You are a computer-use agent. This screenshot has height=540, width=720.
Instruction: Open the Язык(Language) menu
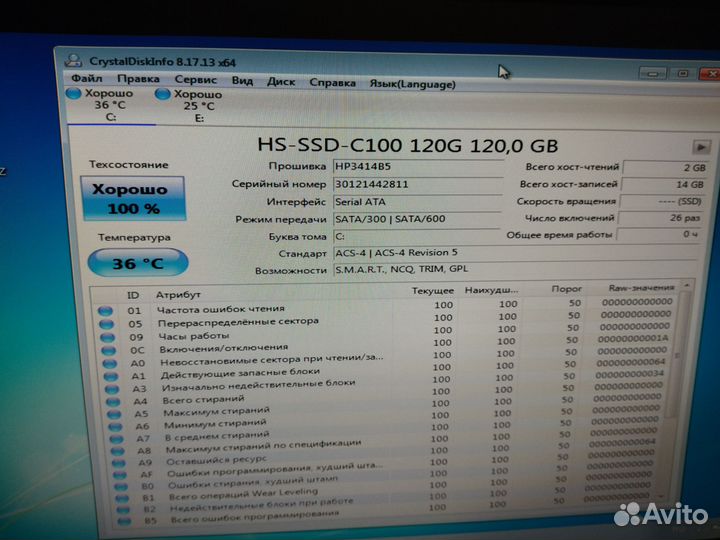(x=413, y=84)
